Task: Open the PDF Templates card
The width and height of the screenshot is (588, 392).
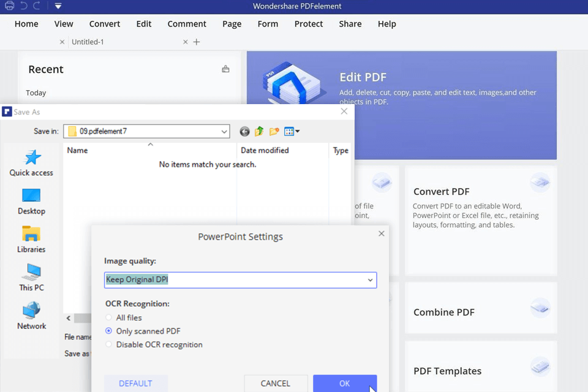Action: 481,367
